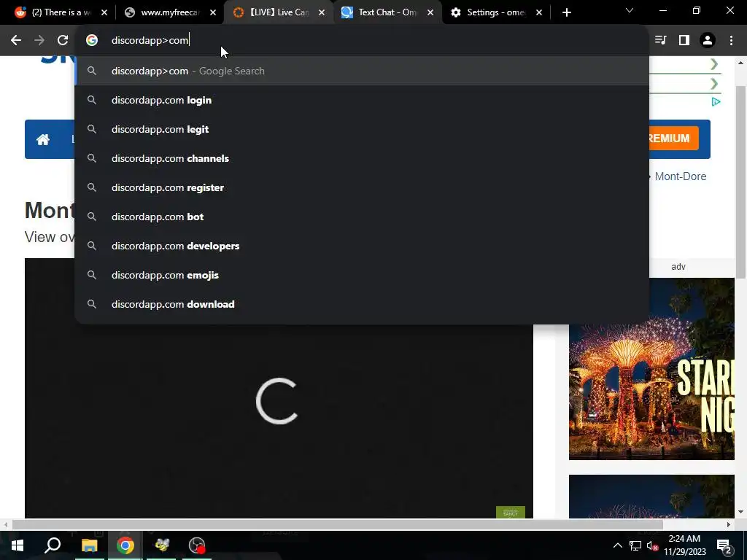Click the Chrome icon in taskbar
This screenshot has height=560, width=747.
(x=125, y=545)
